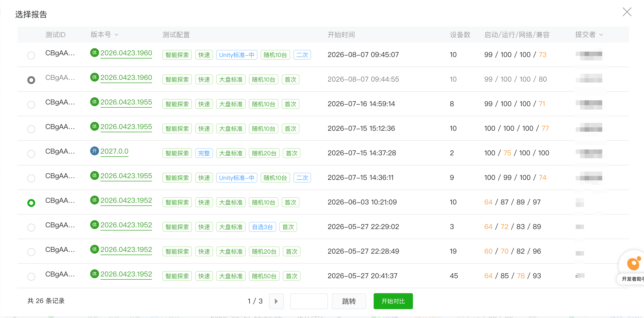The width and height of the screenshot is (644, 318).
Task: Click 二次 tag in 09:45:07 row
Action: click(x=302, y=55)
